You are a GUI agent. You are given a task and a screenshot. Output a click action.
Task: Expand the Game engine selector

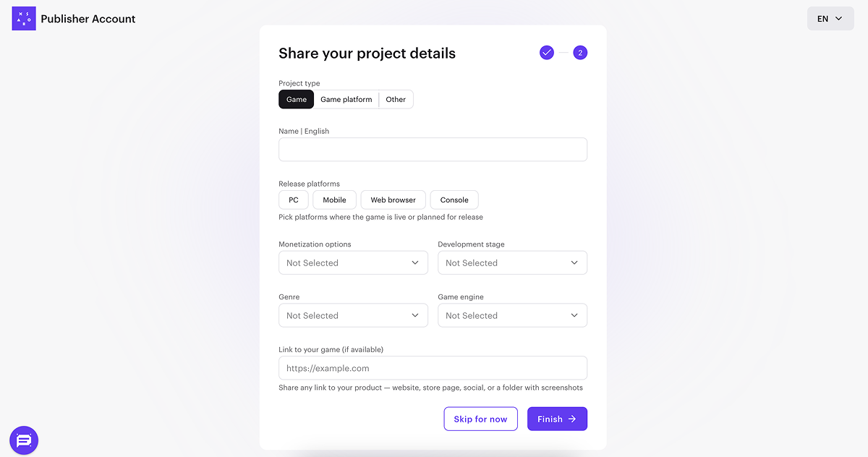[x=512, y=316]
